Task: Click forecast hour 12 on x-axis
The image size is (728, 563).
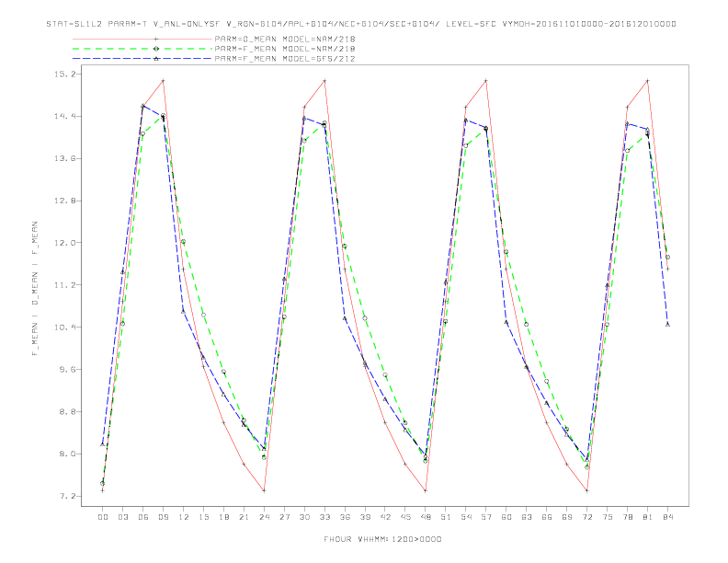Action: tap(184, 517)
